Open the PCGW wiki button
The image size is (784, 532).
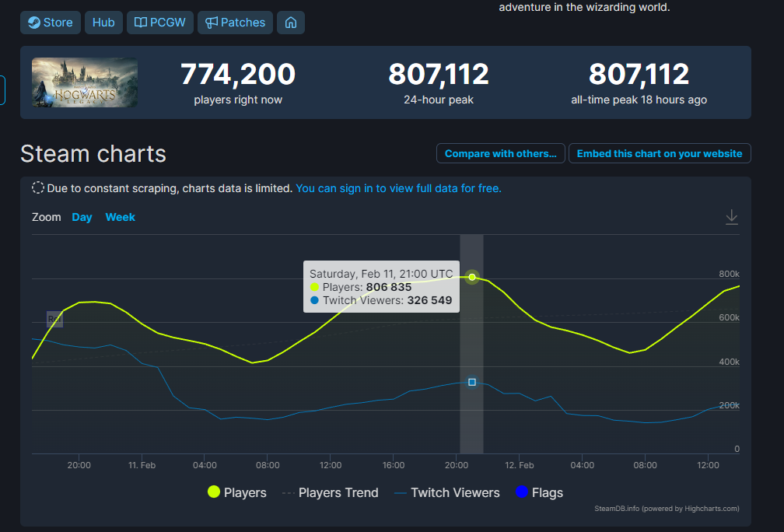coord(160,23)
